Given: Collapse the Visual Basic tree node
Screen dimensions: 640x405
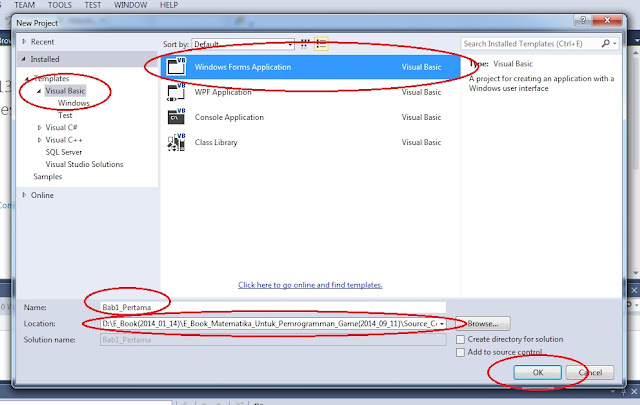Looking at the screenshot, I should pos(39,91).
